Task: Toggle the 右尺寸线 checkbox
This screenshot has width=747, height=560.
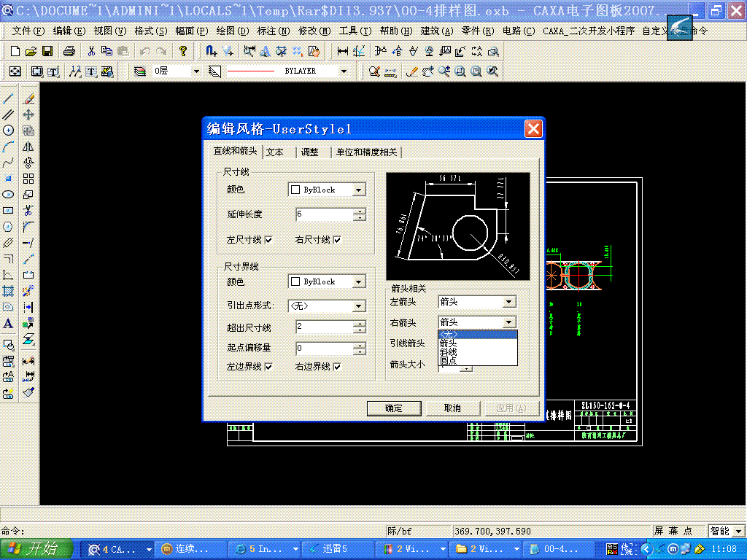Action: pyautogui.click(x=337, y=239)
